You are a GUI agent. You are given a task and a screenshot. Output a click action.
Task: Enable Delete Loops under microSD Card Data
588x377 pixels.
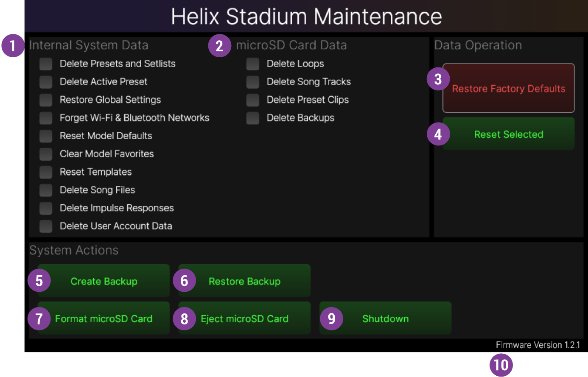click(252, 64)
